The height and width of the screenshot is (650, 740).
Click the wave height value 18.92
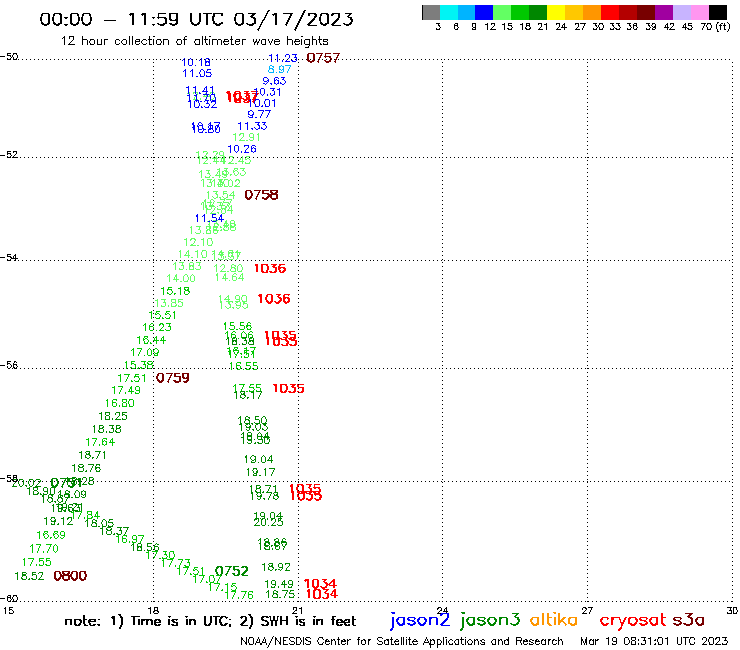pyautogui.click(x=276, y=567)
